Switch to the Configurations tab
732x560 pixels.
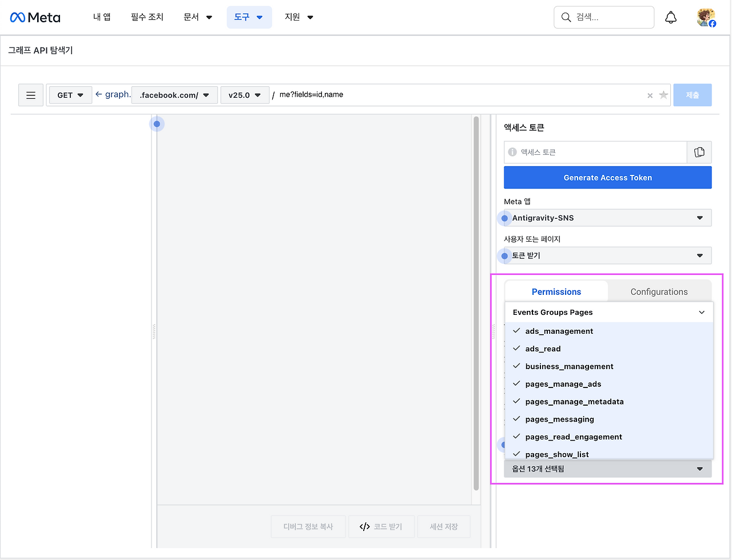(659, 291)
